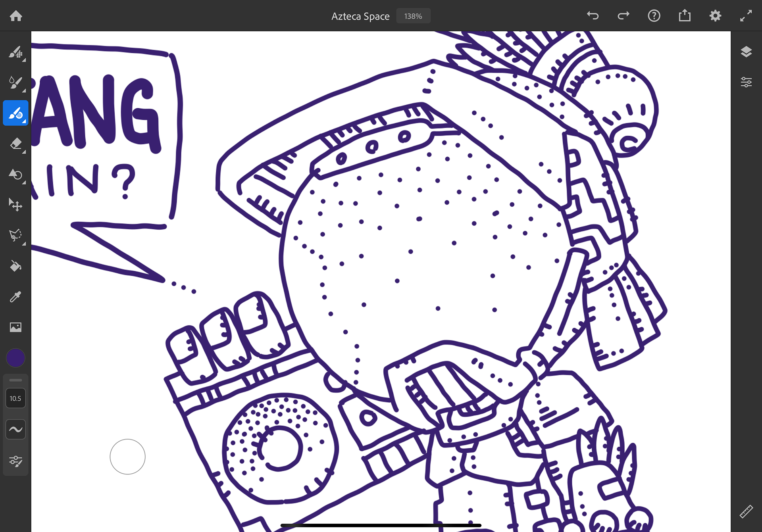Open the Share export menu
Viewport: 762px width, 532px height.
coord(685,16)
